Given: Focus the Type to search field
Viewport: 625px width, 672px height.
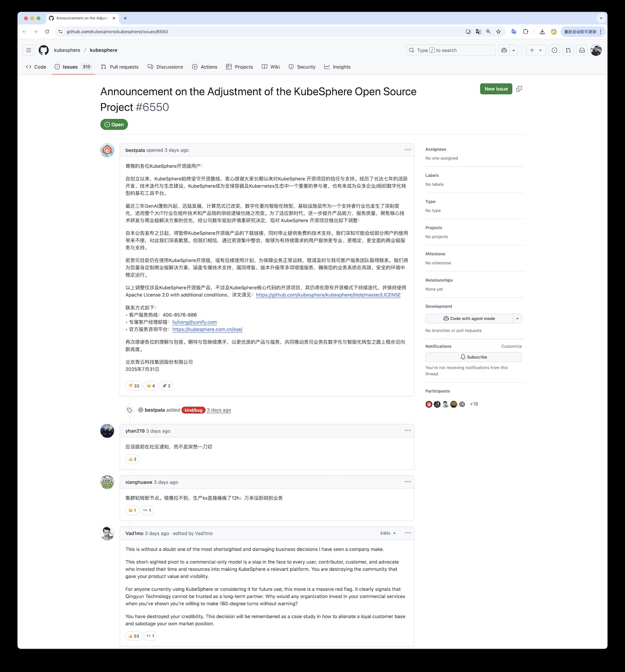Looking at the screenshot, I should 450,50.
